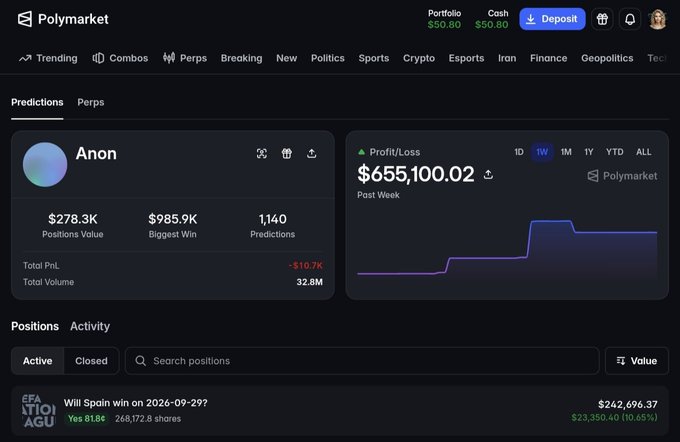The width and height of the screenshot is (680, 442).
Task: Click the Total PnL -$10.7K value
Action: coord(306,265)
